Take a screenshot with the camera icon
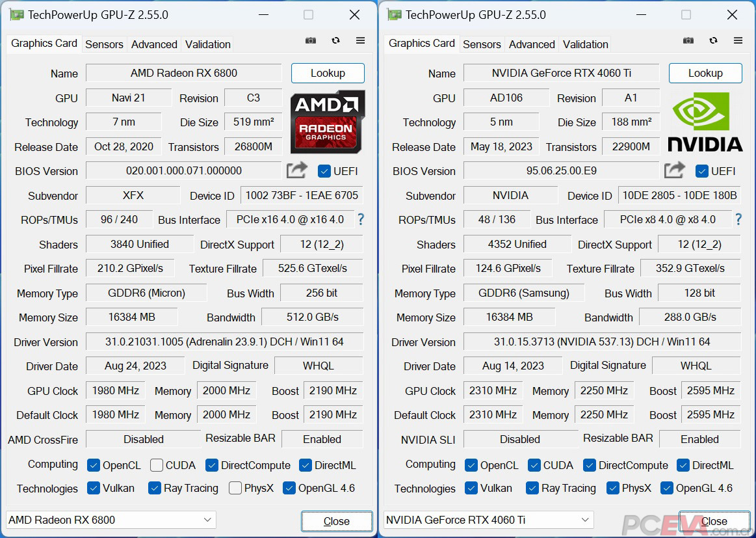 pyautogui.click(x=310, y=40)
